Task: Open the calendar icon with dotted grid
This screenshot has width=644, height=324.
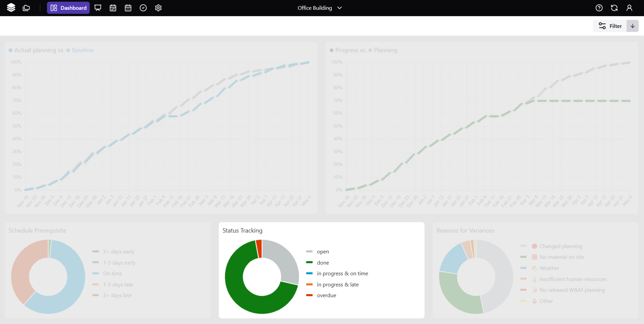Action: point(128,8)
